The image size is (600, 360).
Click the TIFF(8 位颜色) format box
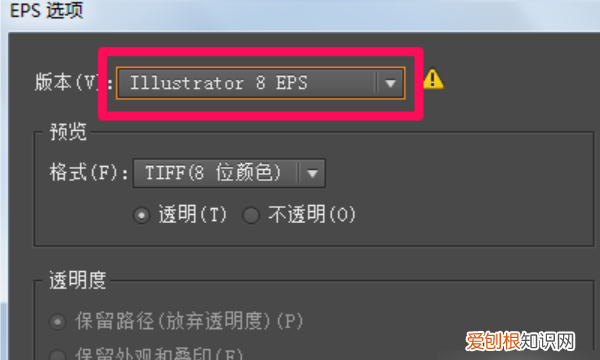(229, 173)
